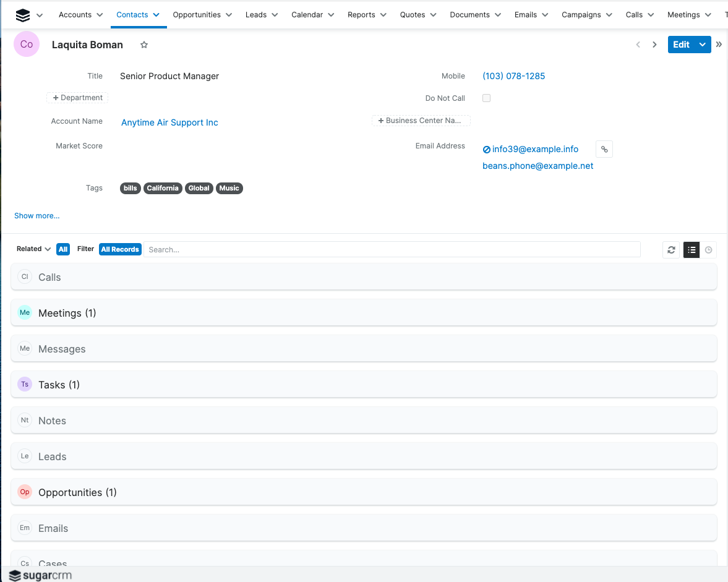Viewport: 728px width, 582px height.
Task: Switch to the Opportunities module tab
Action: [x=198, y=14]
